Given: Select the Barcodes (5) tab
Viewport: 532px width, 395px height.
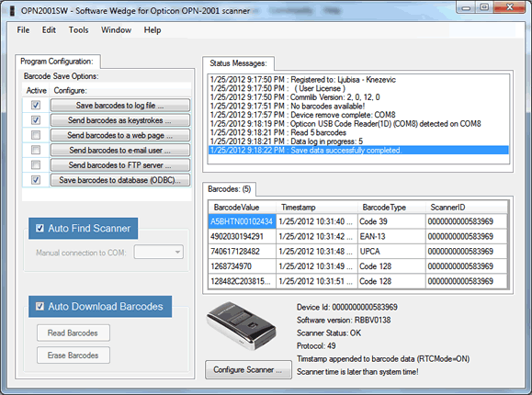Looking at the screenshot, I should click(x=229, y=189).
